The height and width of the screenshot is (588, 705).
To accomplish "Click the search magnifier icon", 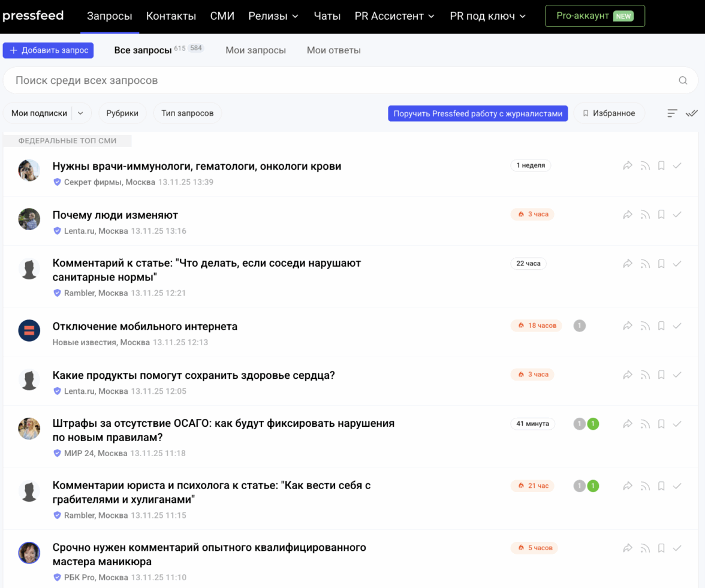I will coord(683,81).
